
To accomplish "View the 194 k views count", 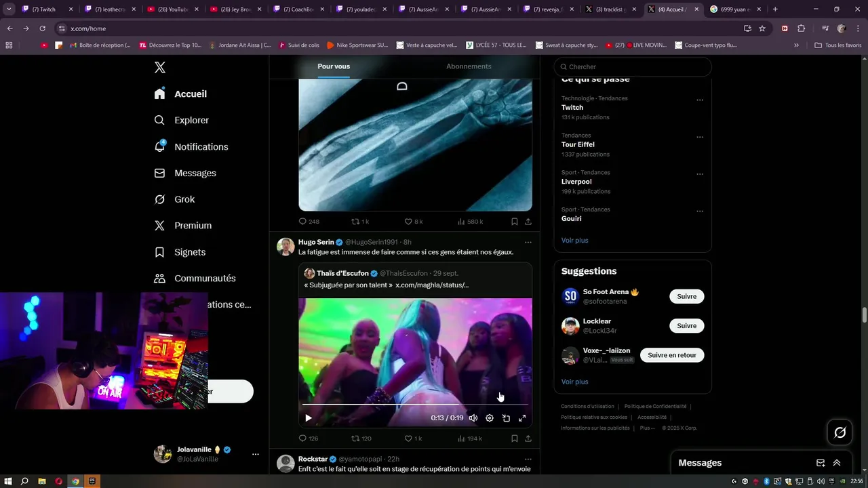I will click(470, 439).
